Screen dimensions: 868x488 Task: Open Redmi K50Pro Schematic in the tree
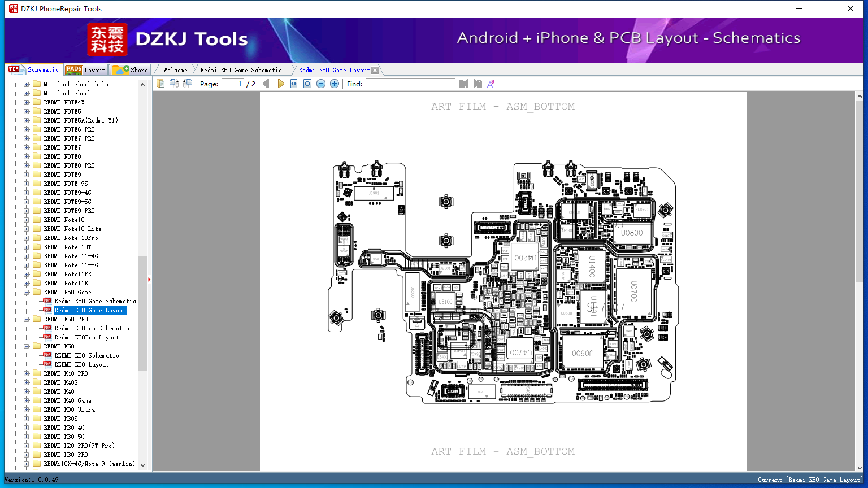point(92,328)
